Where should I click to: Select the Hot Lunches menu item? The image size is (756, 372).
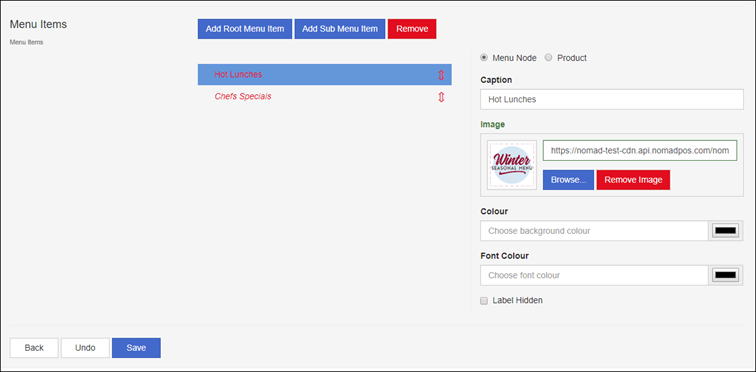pos(324,75)
